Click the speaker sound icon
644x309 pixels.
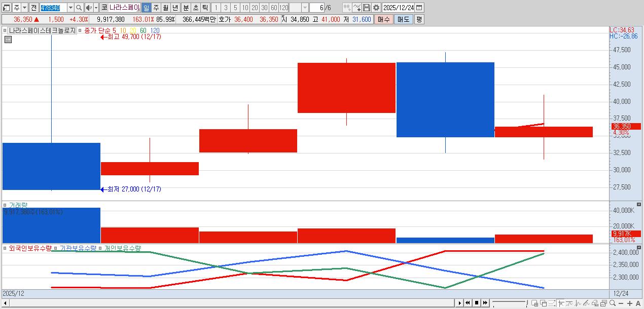pos(88,8)
